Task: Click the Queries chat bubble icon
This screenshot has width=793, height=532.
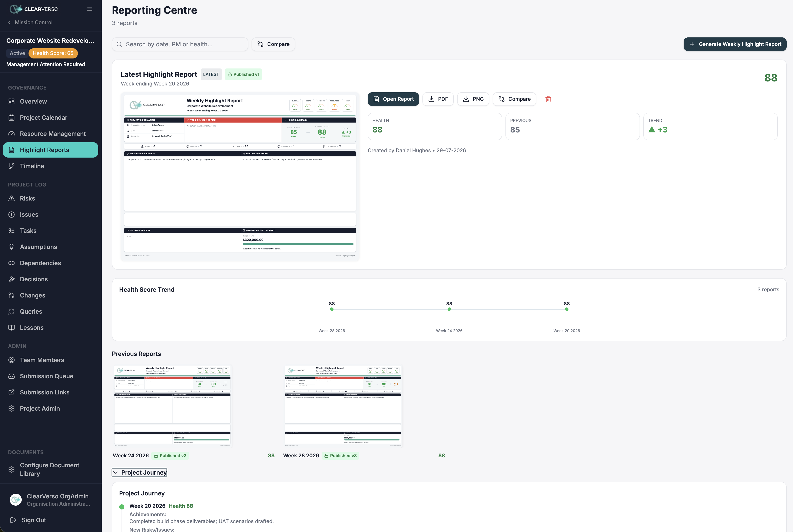Action: click(x=11, y=312)
